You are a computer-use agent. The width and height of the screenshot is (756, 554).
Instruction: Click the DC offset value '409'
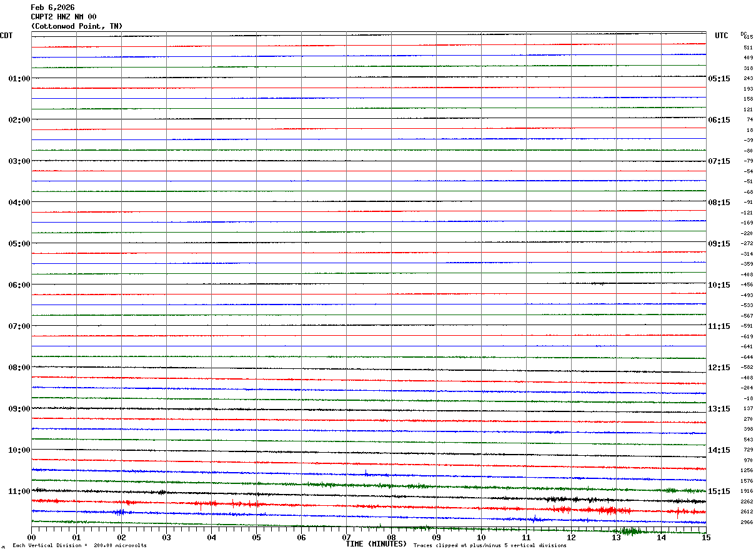pos(748,58)
